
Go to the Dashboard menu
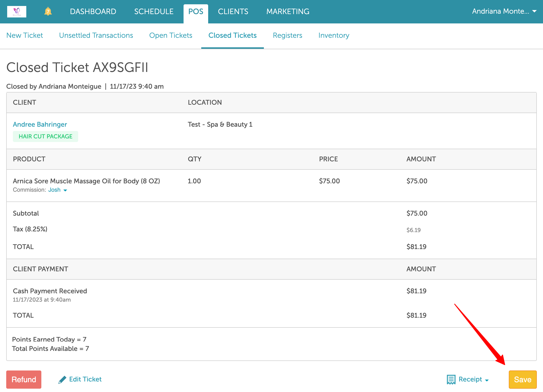93,11
